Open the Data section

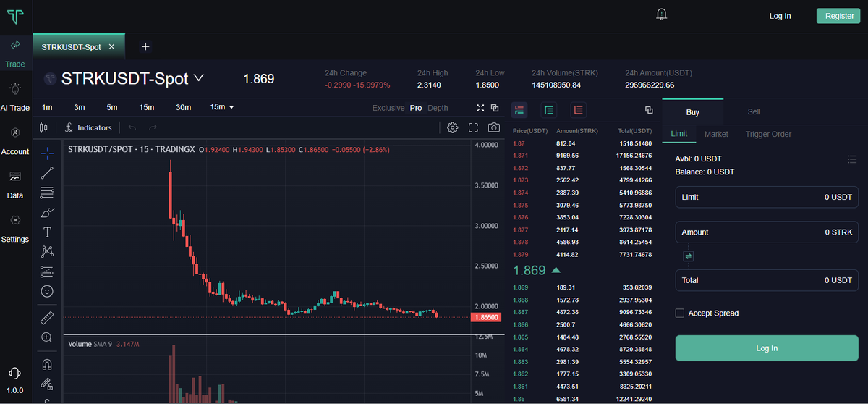coord(15,185)
